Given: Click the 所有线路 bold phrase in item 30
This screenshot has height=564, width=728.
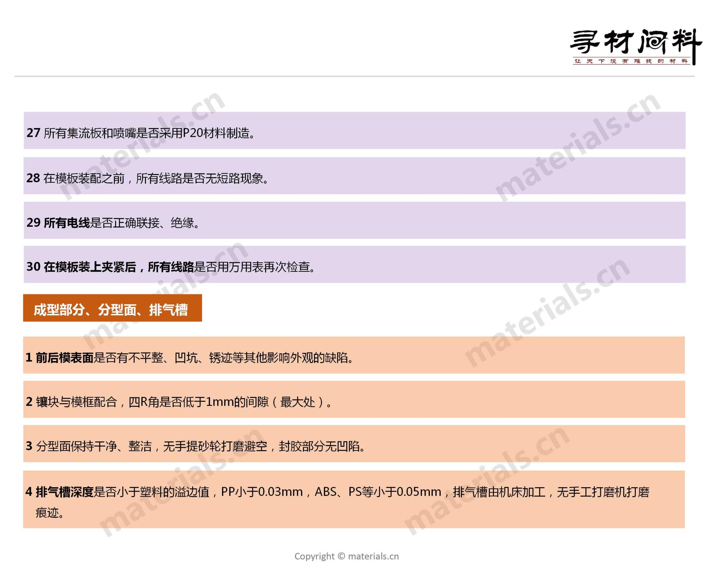Looking at the screenshot, I should pyautogui.click(x=171, y=267).
